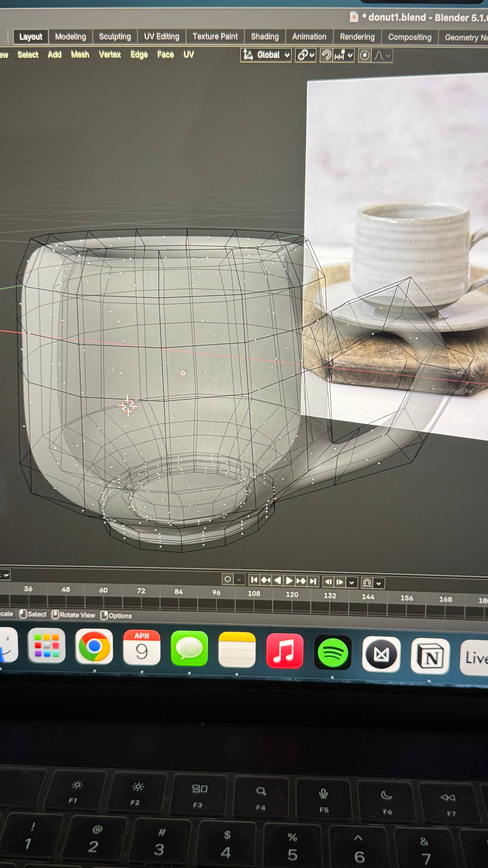Play the animation forward
This screenshot has height=868, width=488.
[x=289, y=581]
